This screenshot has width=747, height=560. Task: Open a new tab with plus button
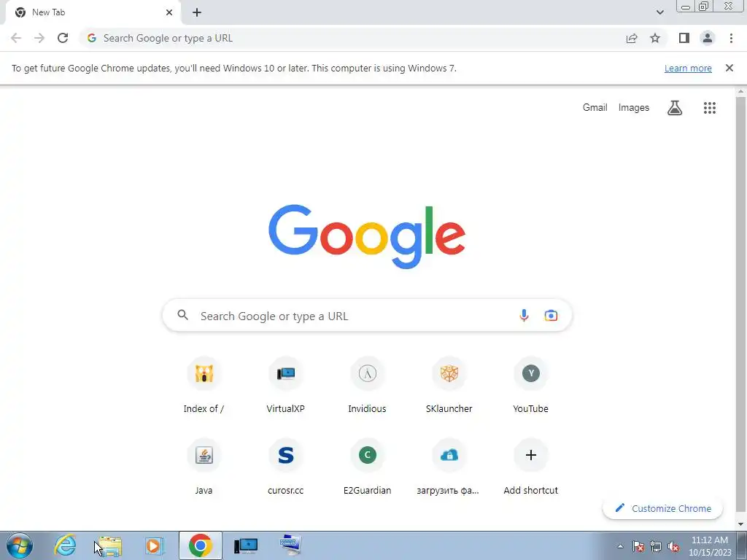(197, 12)
